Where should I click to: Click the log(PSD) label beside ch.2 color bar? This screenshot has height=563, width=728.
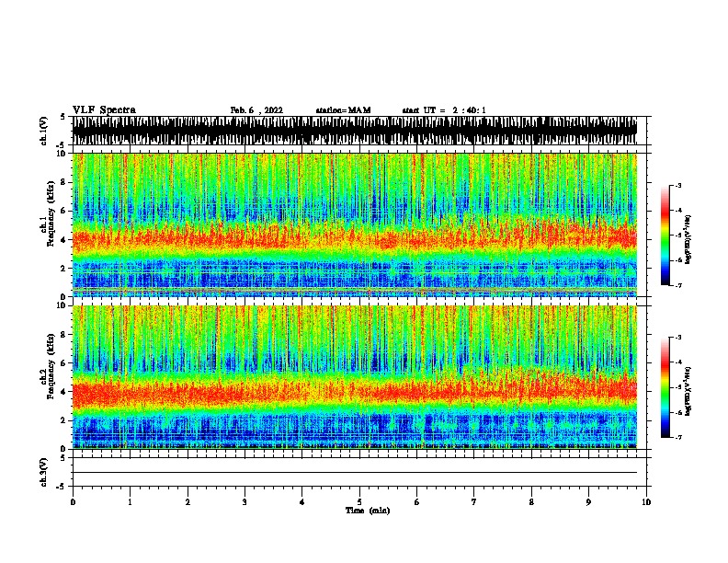688,391
